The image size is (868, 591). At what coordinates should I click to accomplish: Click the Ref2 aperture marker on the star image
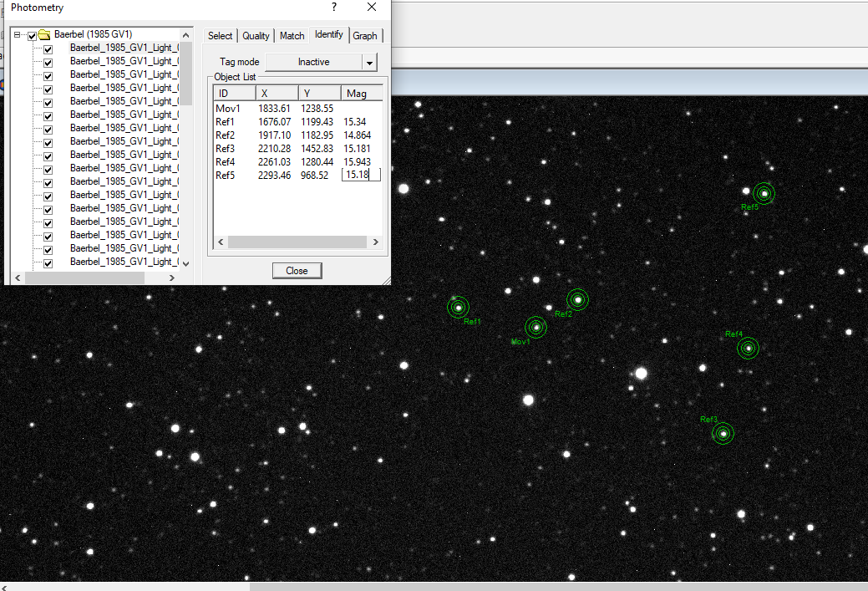577,299
